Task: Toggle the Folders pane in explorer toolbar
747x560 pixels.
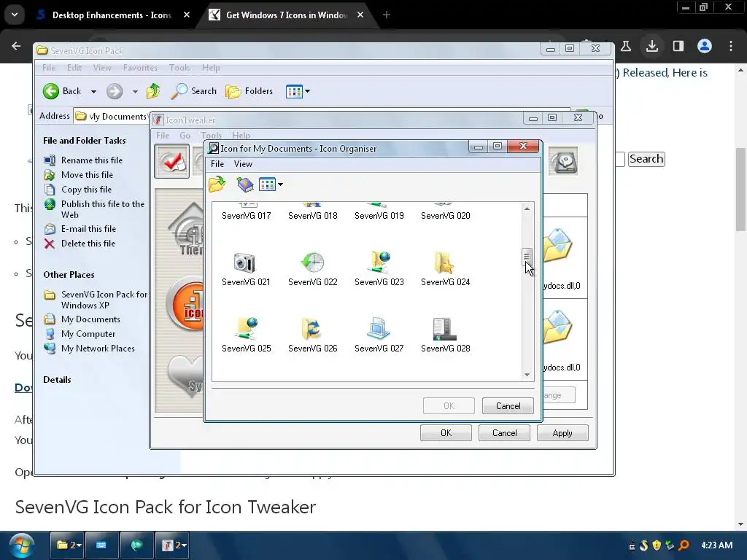Action: pos(249,91)
